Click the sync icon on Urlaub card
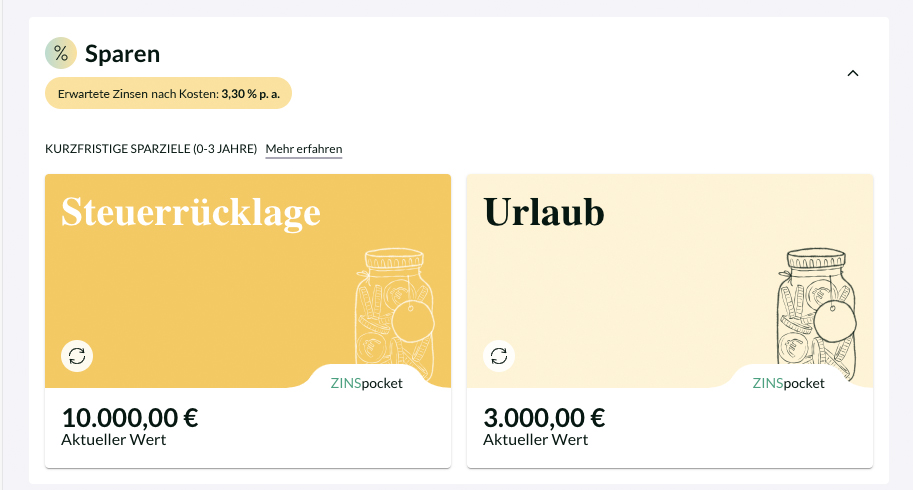Viewport: 913px width, 490px height. coord(499,355)
